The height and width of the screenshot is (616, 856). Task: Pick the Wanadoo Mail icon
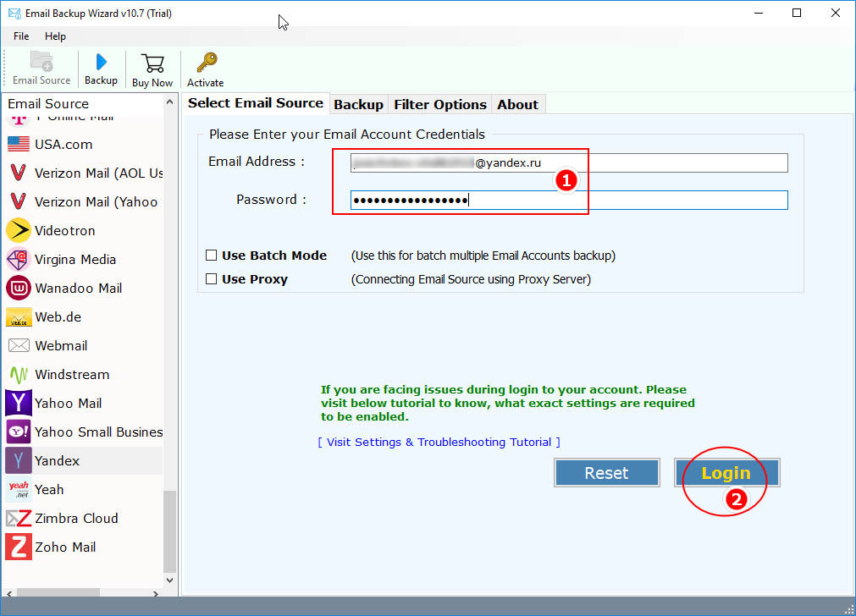coord(19,288)
